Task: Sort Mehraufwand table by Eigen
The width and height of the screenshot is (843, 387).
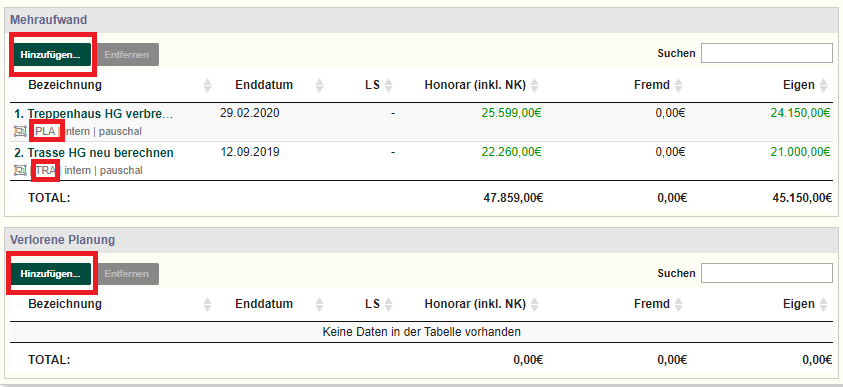Action: pos(799,85)
